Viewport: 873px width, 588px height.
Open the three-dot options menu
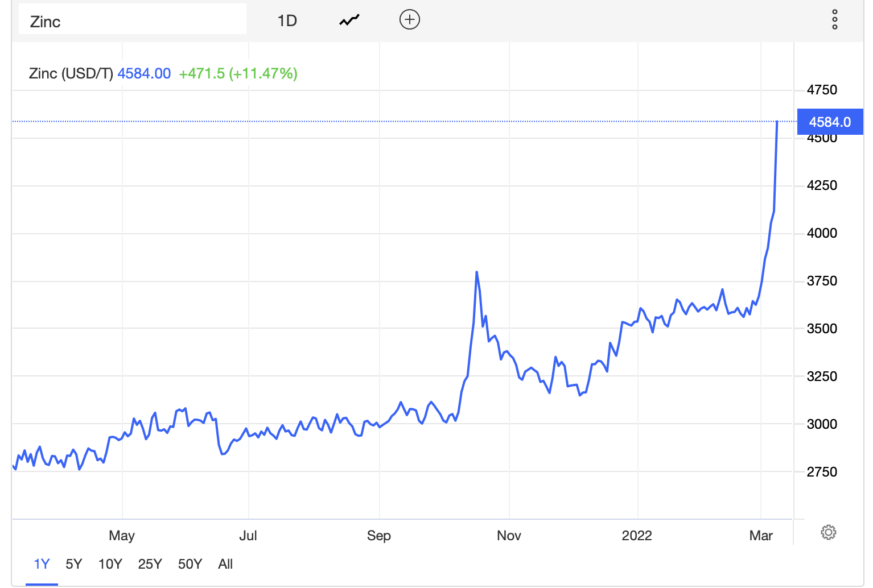(834, 19)
